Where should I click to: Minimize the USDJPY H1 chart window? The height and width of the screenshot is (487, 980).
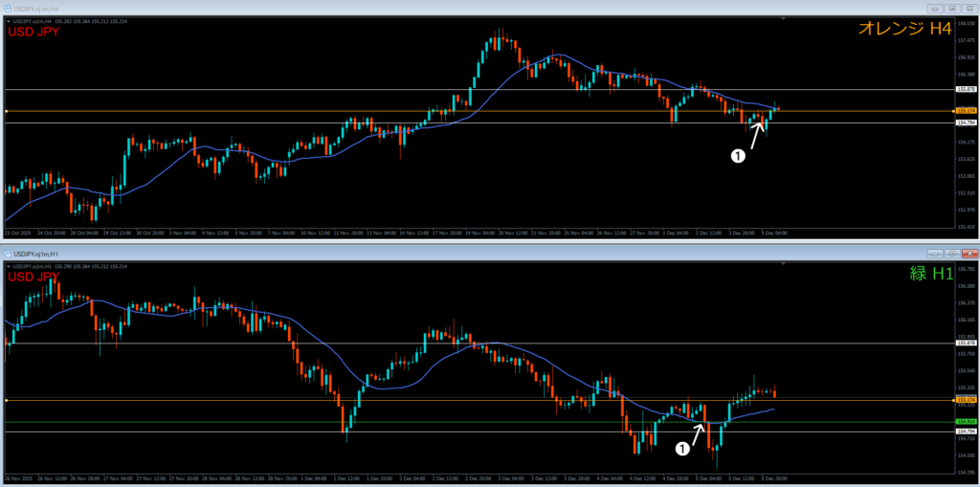tap(935, 254)
